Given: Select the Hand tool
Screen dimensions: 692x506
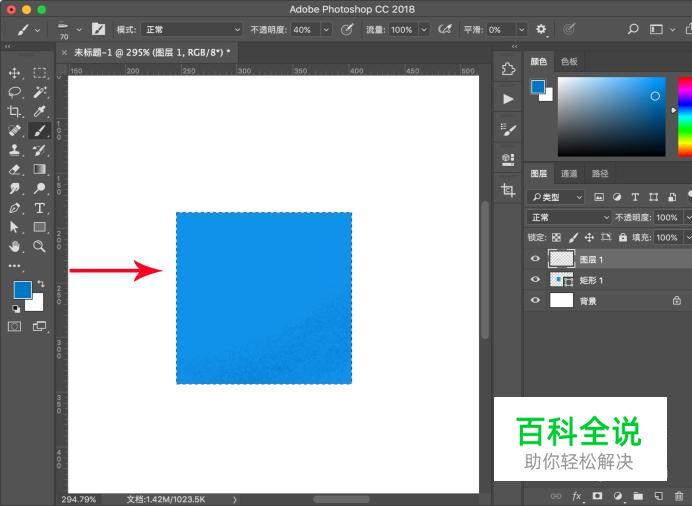Looking at the screenshot, I should [15, 246].
